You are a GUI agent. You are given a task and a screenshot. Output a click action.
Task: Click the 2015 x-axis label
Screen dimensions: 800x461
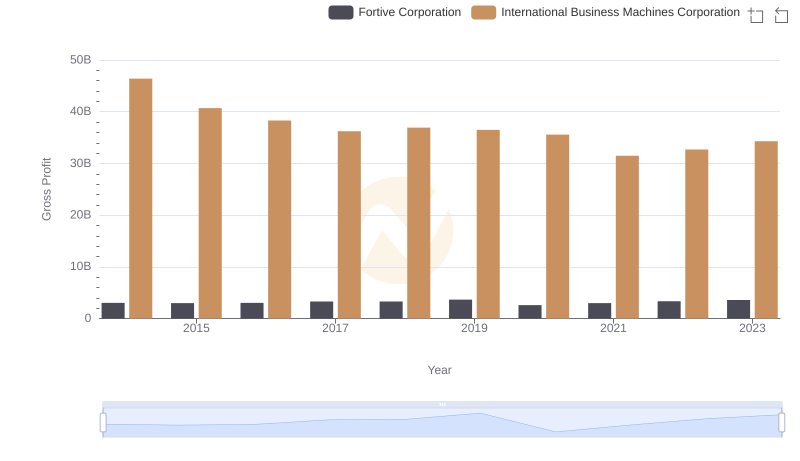point(196,328)
